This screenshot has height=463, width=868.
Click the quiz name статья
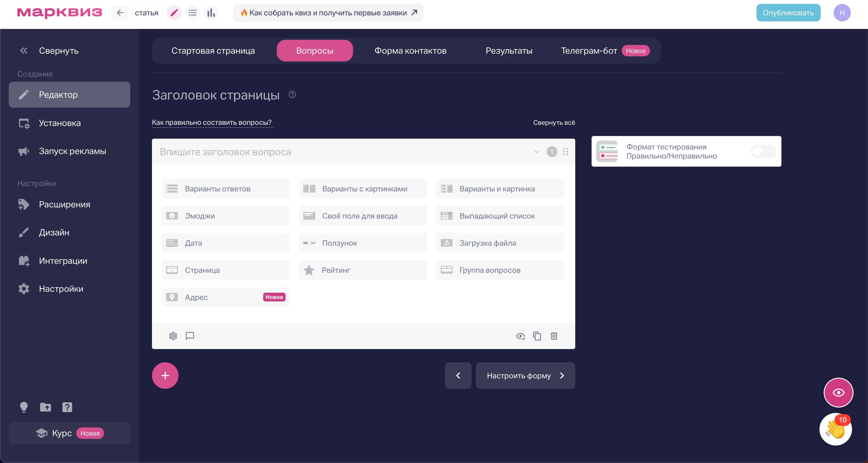click(147, 13)
